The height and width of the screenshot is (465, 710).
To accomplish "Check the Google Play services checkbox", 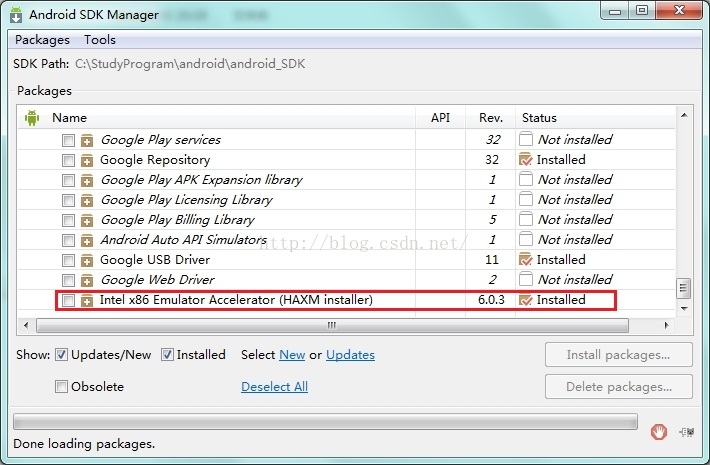I will [68, 140].
